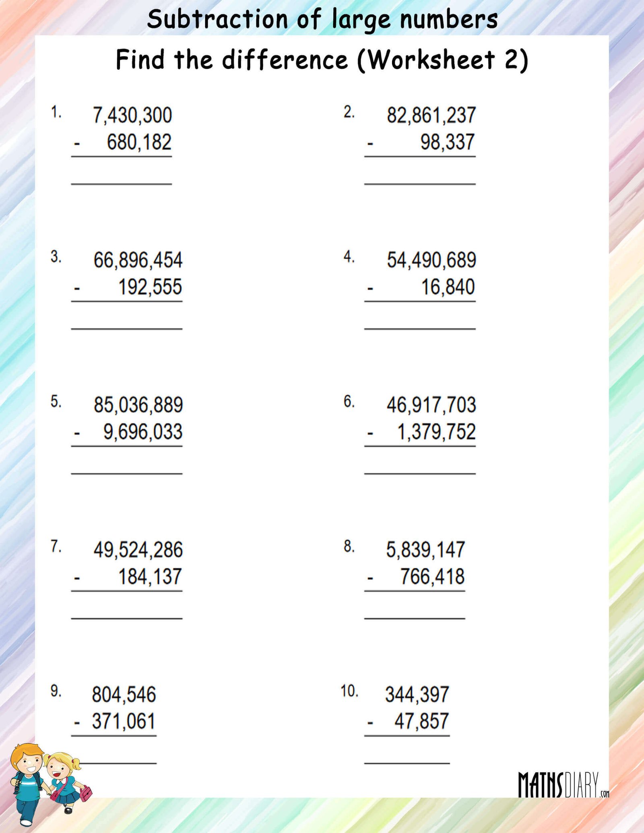644x833 pixels.
Task: Click answer line for problem 7
Action: [x=127, y=619]
